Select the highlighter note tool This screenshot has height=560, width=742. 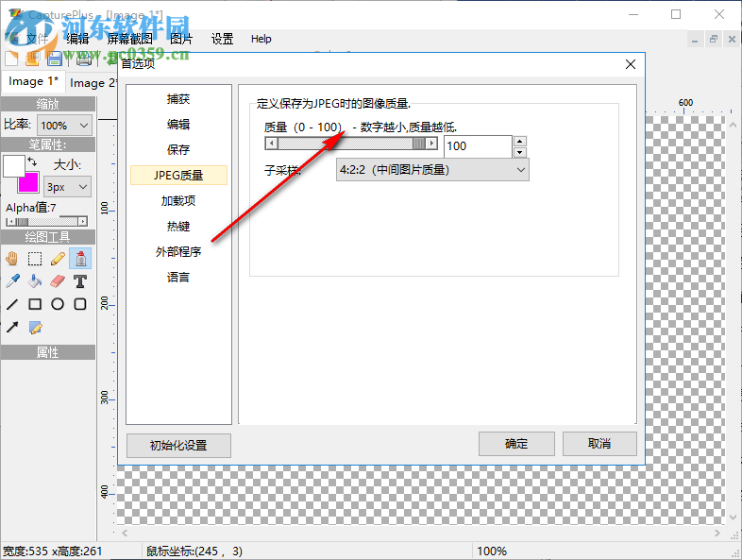coord(35,327)
